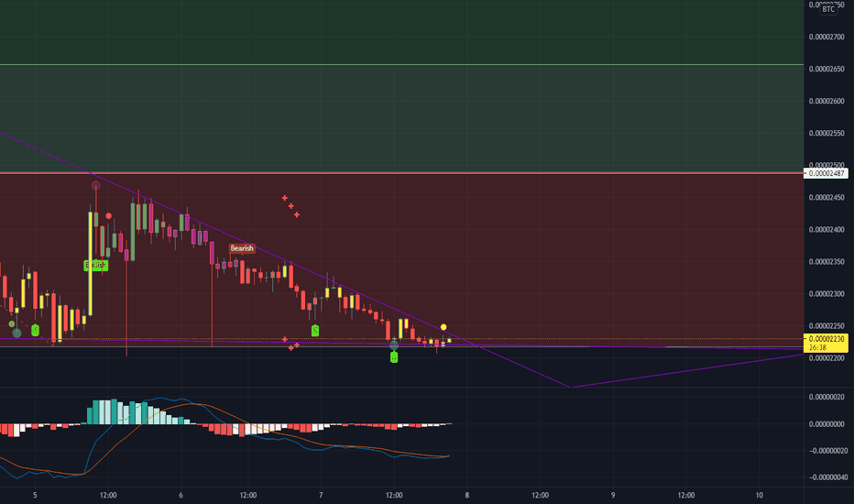Click the 0.00002300 price axis label
Screen dimensions: 854x504
[827, 294]
